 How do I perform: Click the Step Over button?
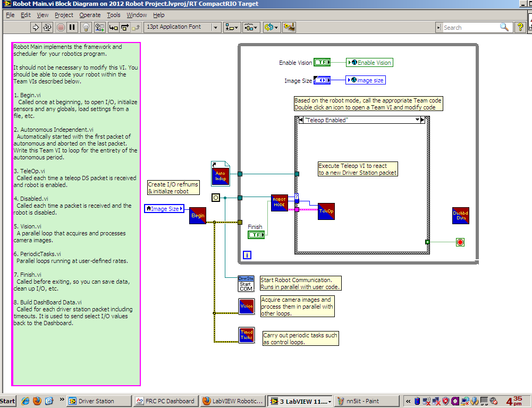125,27
